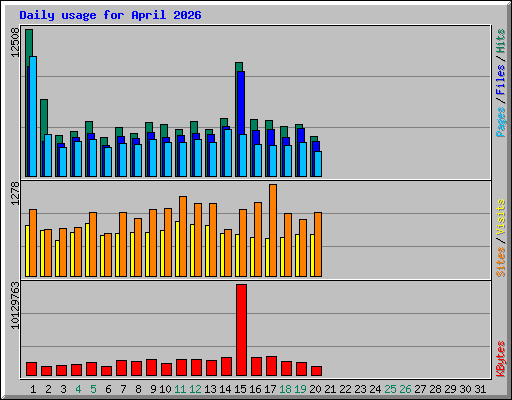Click the blue 'Files' legend label
This screenshot has height=400, width=512.
pyautogui.click(x=501, y=80)
